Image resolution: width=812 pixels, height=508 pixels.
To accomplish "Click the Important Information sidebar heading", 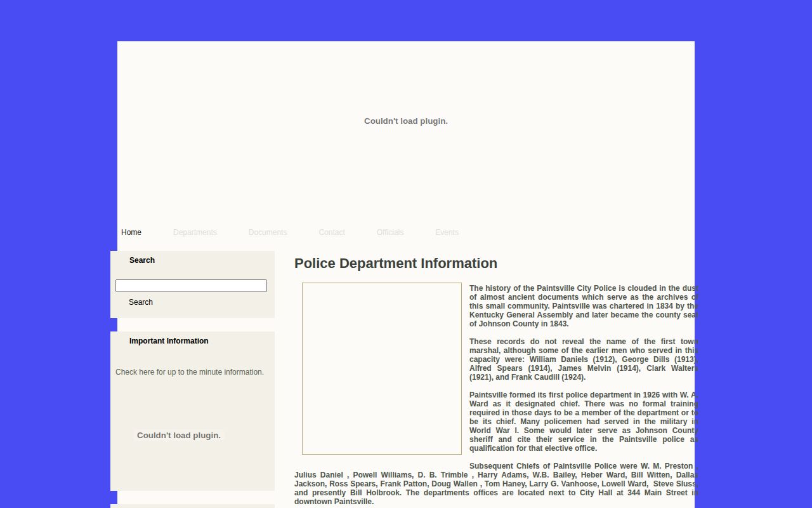I will click(x=169, y=341).
